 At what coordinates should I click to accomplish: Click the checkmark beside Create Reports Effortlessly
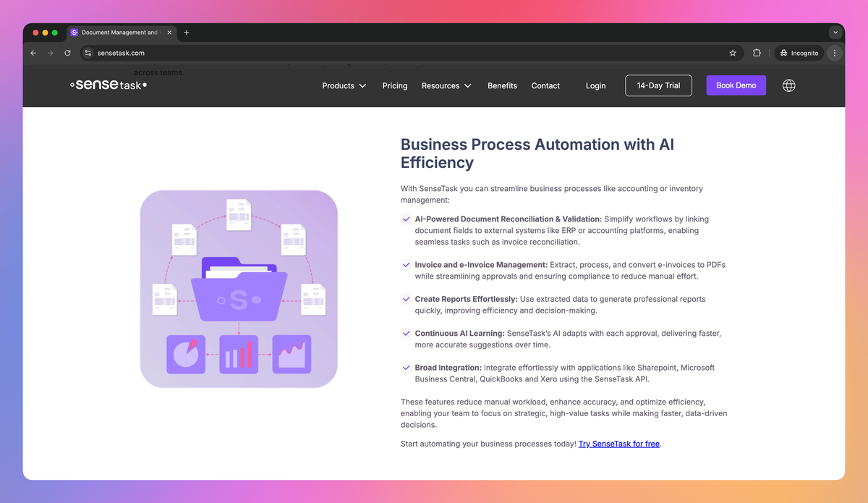[x=407, y=299]
